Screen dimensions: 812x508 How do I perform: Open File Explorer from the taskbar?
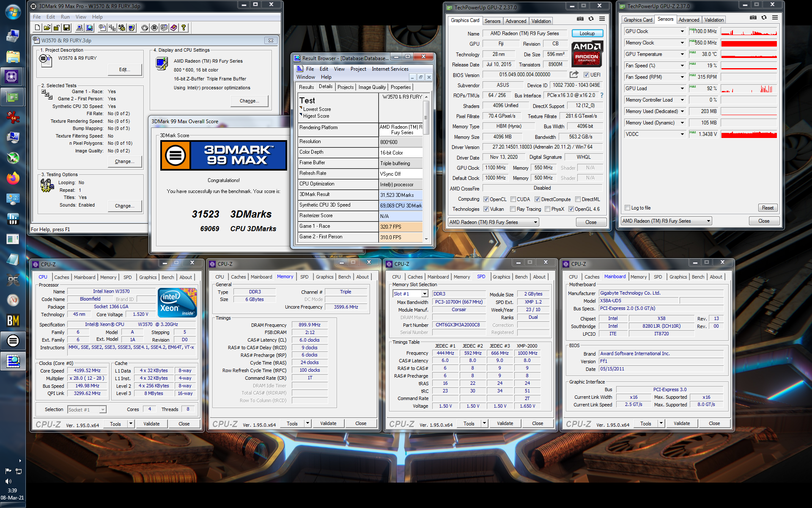tap(13, 56)
